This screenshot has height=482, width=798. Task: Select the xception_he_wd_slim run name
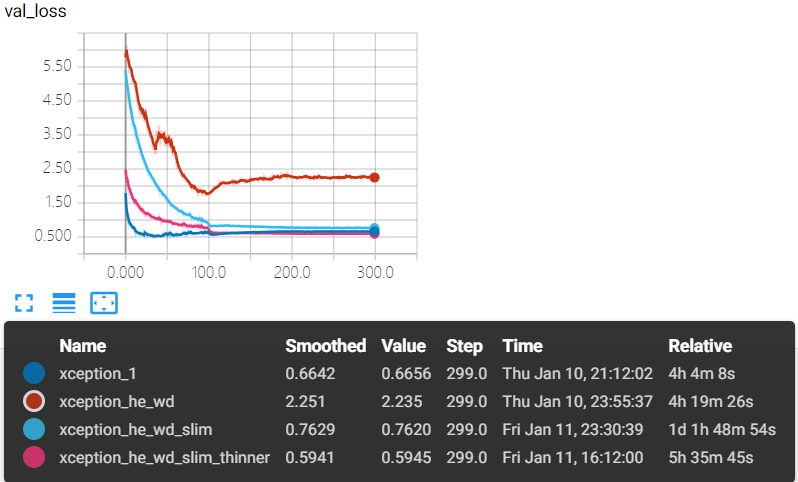135,430
